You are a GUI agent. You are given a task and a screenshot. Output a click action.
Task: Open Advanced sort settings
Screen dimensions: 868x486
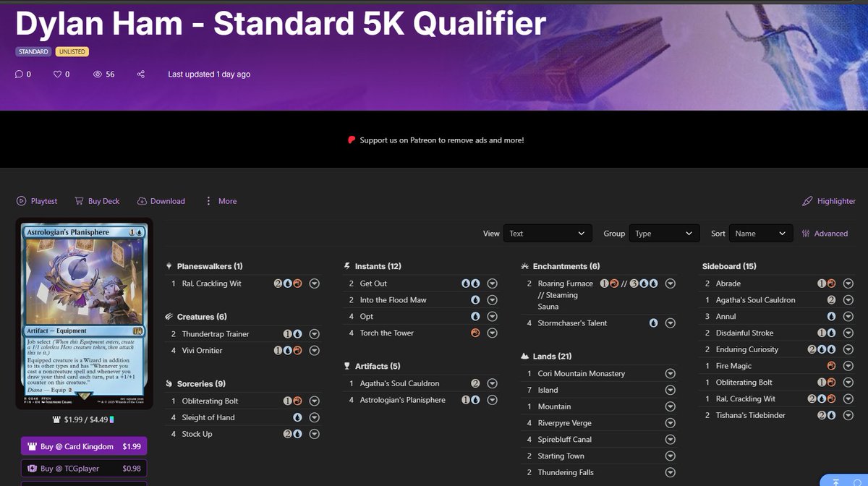(x=825, y=234)
